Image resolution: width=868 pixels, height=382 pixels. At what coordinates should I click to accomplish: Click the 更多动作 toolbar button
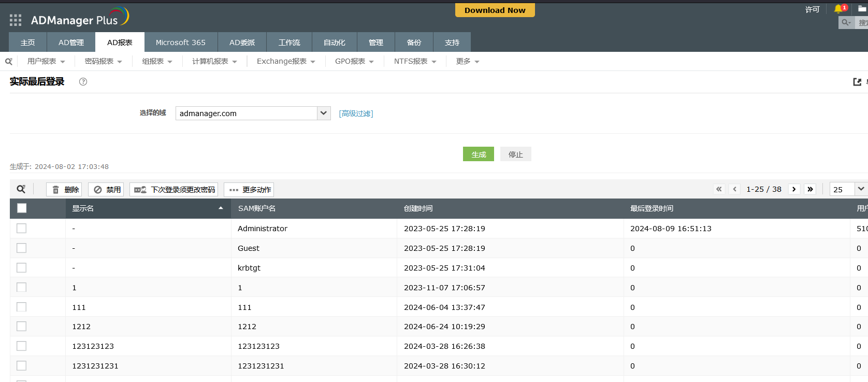pyautogui.click(x=249, y=190)
